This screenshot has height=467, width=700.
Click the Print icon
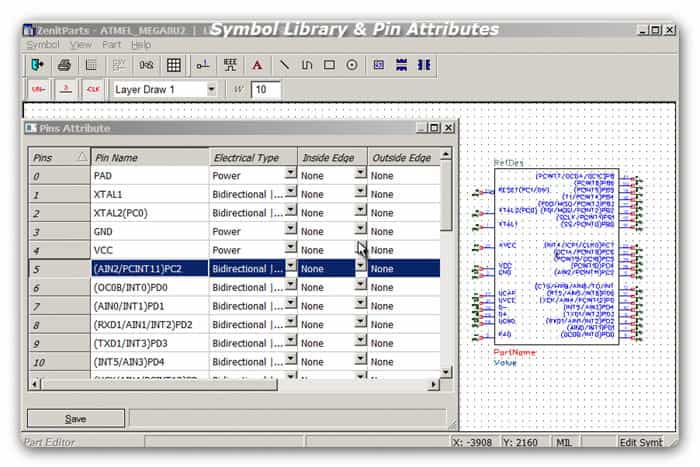pyautogui.click(x=64, y=65)
